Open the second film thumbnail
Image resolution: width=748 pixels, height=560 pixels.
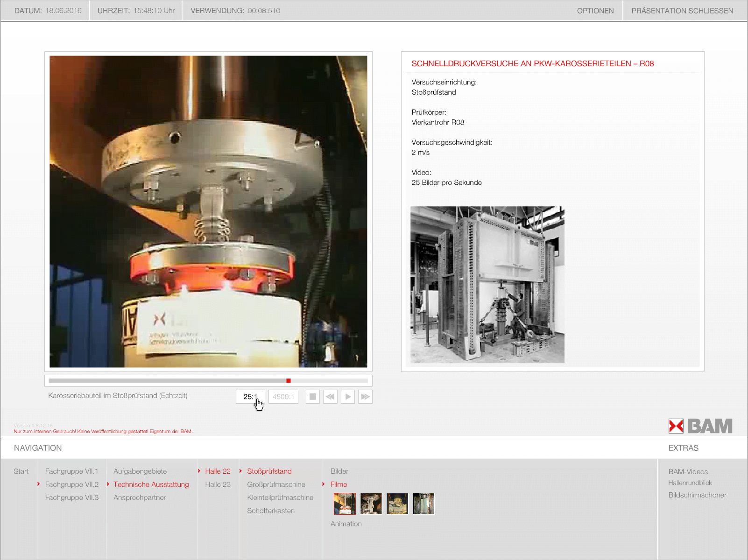click(x=371, y=504)
